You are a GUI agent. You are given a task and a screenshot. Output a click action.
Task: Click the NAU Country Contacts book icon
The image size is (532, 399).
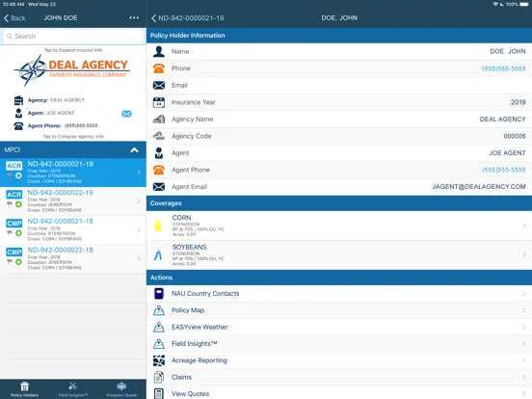pyautogui.click(x=159, y=294)
